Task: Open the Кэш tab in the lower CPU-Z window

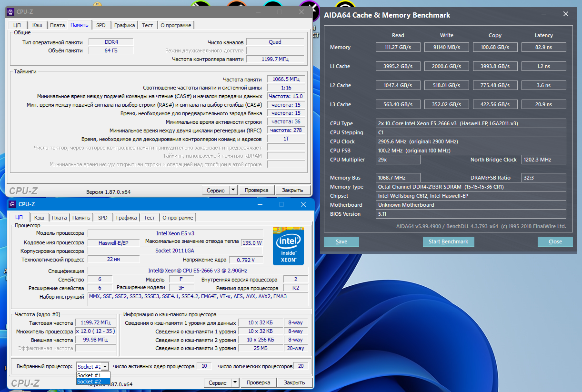Action: pyautogui.click(x=40, y=218)
